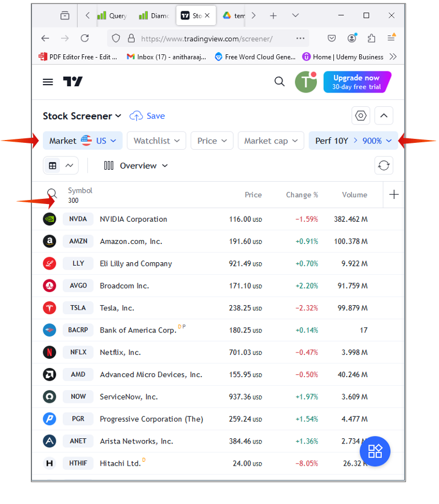Open the Price filter dropdown
The width and height of the screenshot is (439, 504).
point(212,141)
